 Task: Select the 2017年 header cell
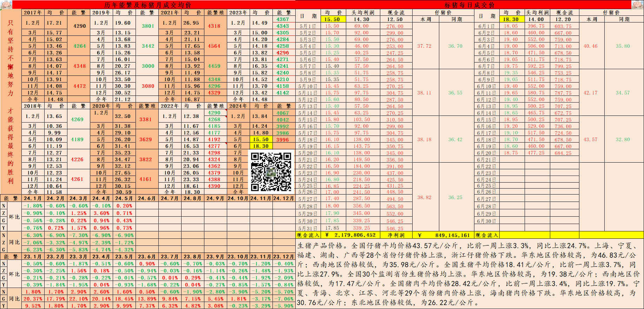[x=33, y=13]
